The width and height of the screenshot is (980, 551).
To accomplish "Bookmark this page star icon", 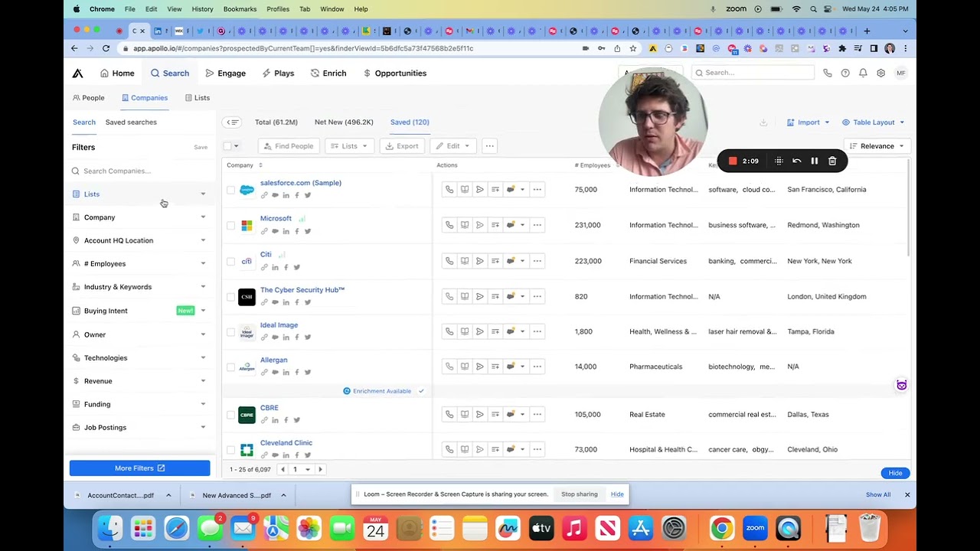I will [x=633, y=48].
